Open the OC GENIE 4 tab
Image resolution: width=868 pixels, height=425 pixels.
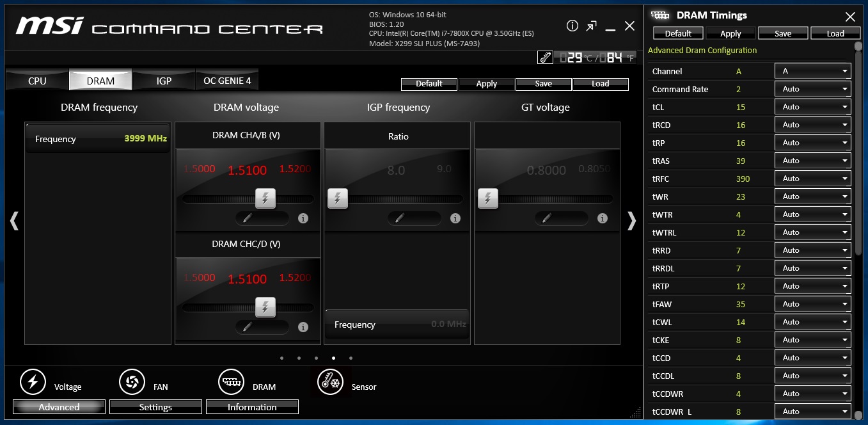click(x=227, y=80)
